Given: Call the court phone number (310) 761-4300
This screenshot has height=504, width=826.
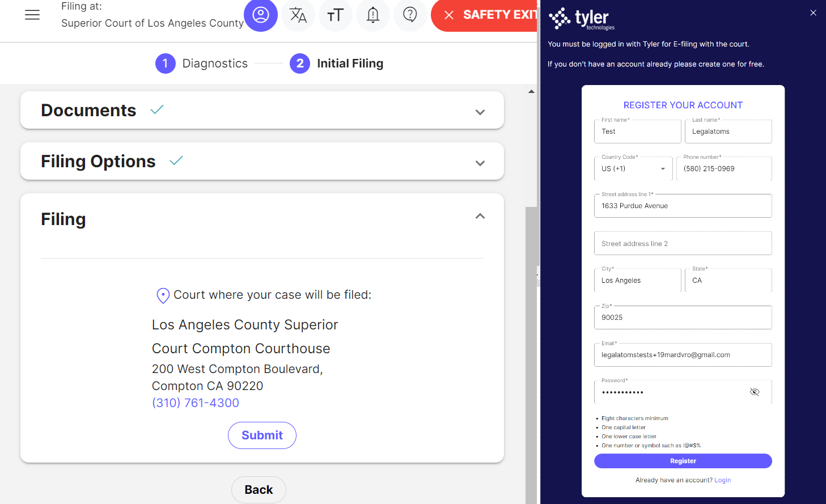Looking at the screenshot, I should [196, 403].
